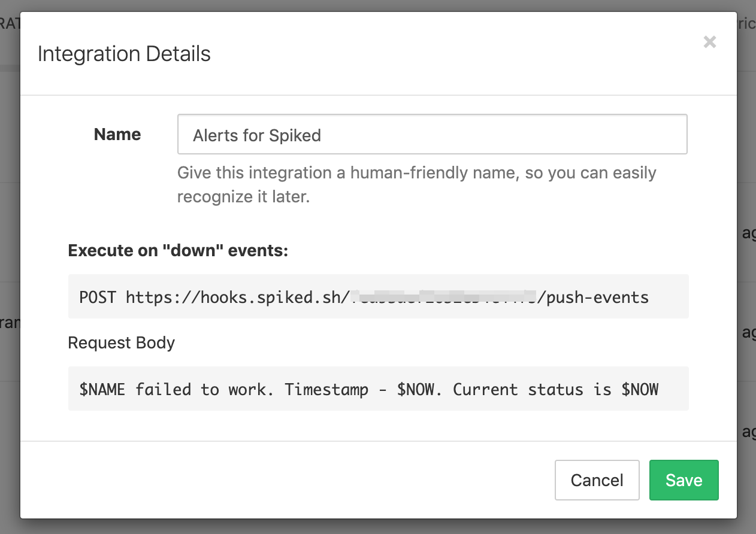The height and width of the screenshot is (534, 756).
Task: Save the integration details
Action: coord(684,480)
